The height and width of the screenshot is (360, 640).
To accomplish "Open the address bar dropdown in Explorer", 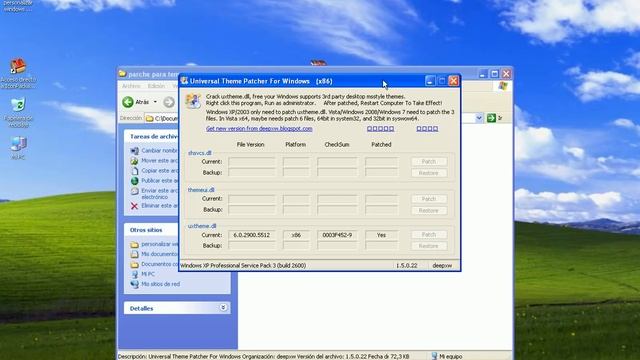I will pos(479,118).
